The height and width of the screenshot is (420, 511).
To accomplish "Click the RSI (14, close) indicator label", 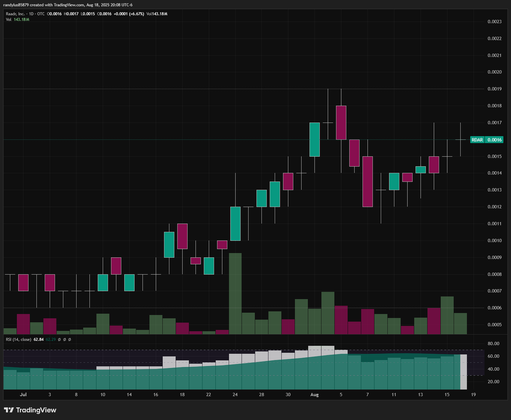I will click(x=19, y=339).
